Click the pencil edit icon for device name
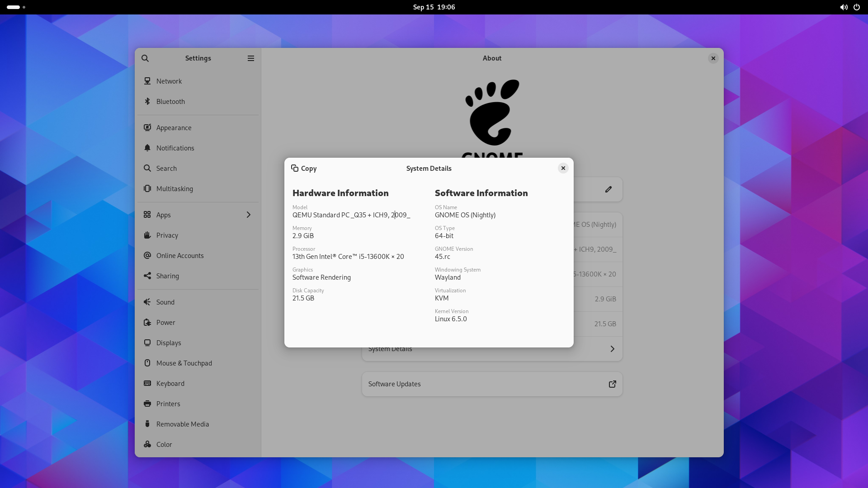Screen dimensions: 868x488 click(609, 189)
